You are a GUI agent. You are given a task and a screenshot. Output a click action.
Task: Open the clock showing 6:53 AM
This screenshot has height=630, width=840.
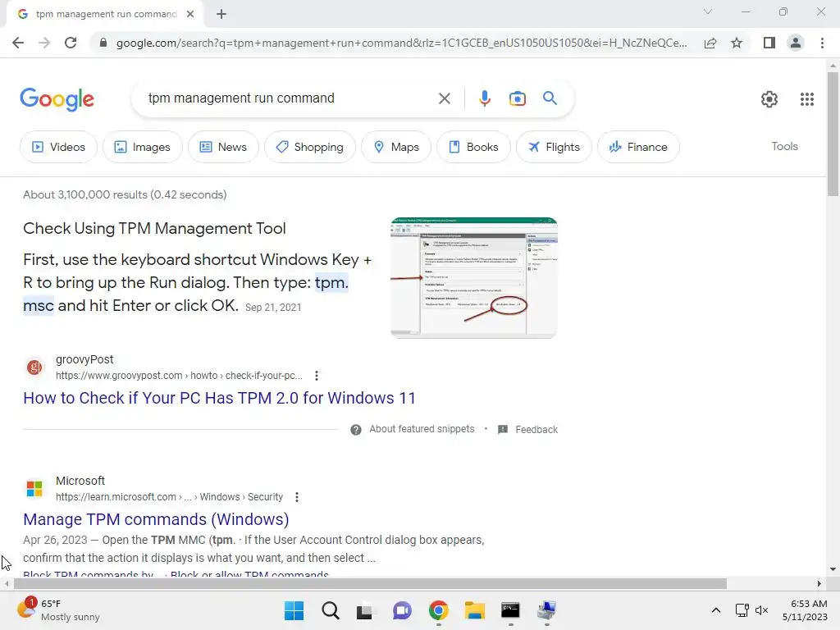805,610
